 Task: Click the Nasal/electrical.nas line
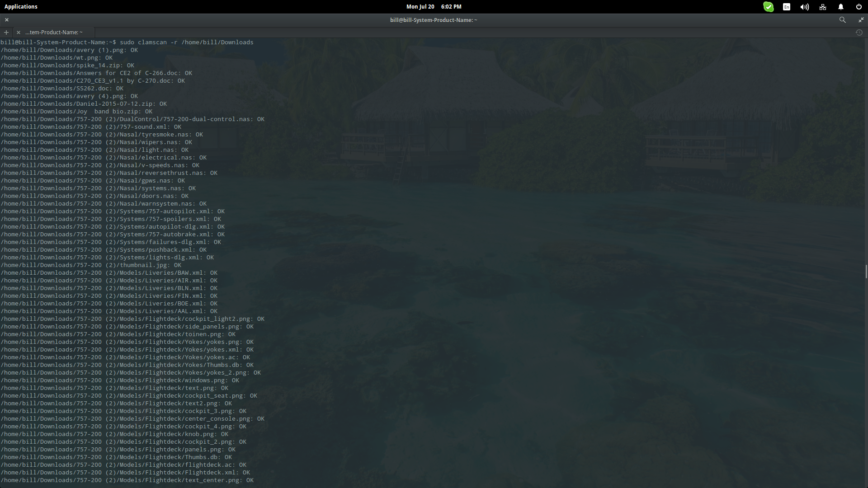(x=104, y=157)
